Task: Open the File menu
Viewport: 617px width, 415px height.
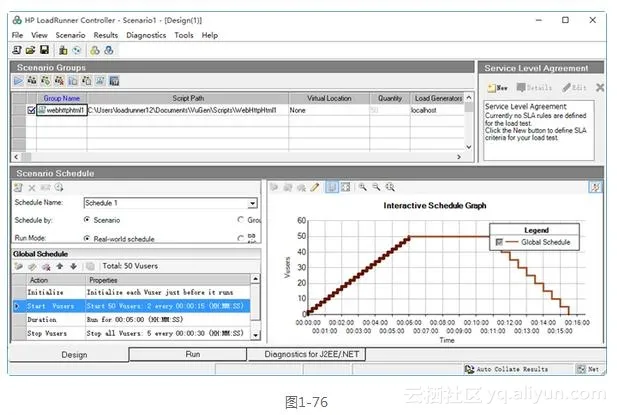Action: (x=17, y=35)
